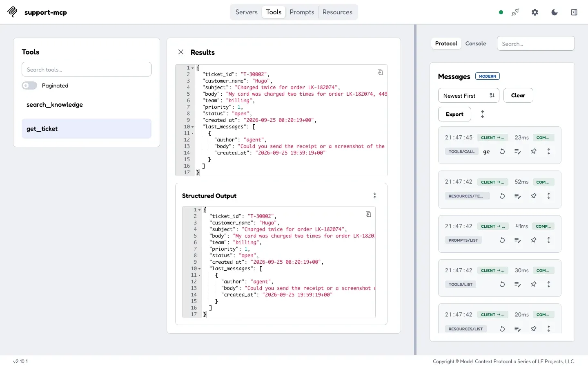Collapse the Structured Output section

(375, 196)
